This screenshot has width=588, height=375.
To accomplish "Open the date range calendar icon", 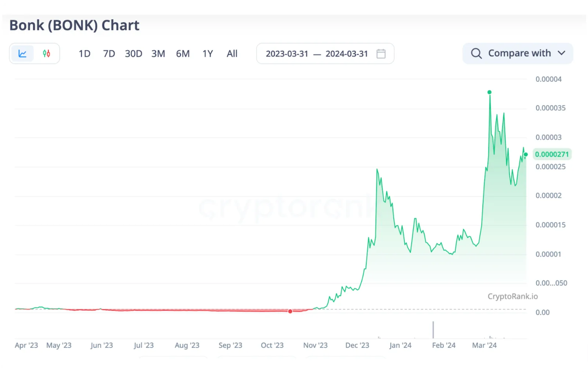I will tap(381, 54).
